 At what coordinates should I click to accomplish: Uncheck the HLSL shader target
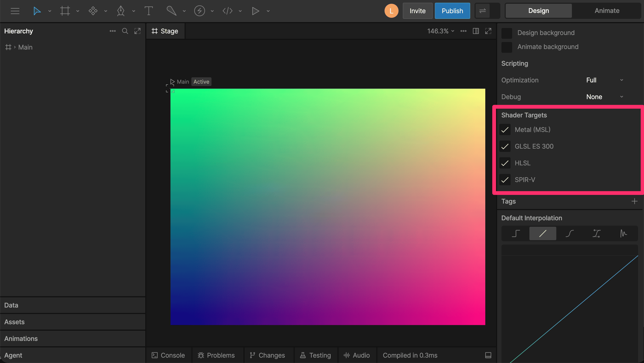pyautogui.click(x=505, y=163)
